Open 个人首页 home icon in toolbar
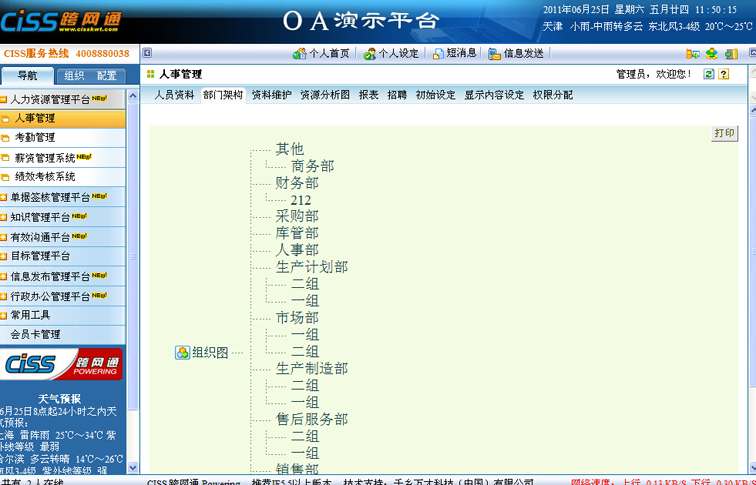Image resolution: width=756 pixels, height=485 pixels. click(x=299, y=54)
